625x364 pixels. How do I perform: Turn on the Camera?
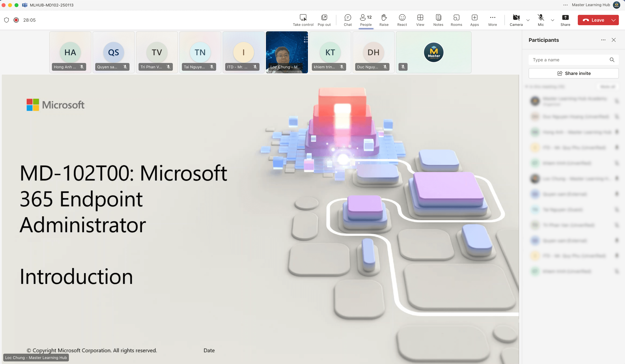[x=516, y=20]
